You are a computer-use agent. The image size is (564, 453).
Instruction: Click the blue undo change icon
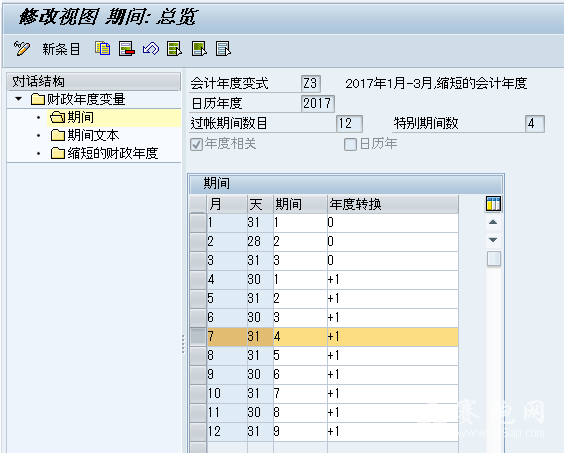151,49
